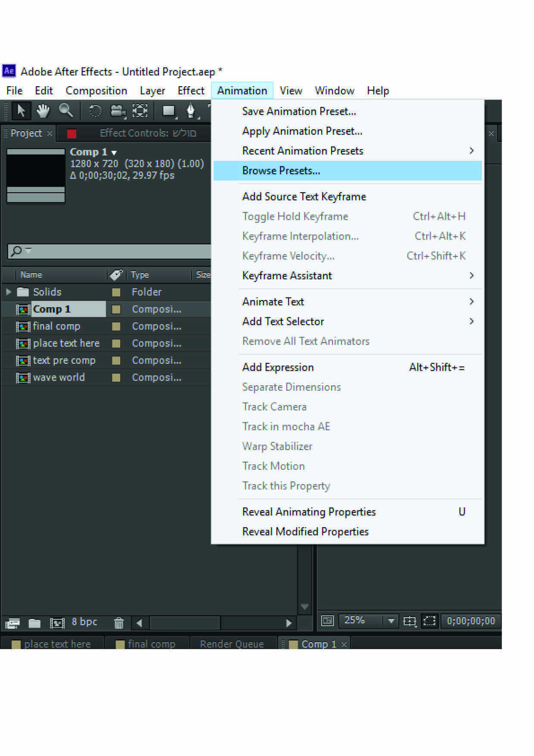Open the Composition menu
The image size is (534, 756).
(x=96, y=91)
